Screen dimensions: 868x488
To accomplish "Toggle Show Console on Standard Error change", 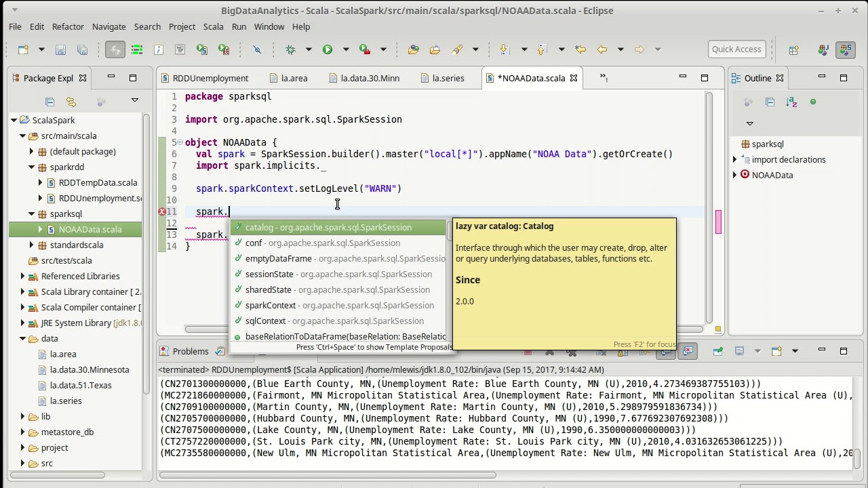I will (688, 351).
